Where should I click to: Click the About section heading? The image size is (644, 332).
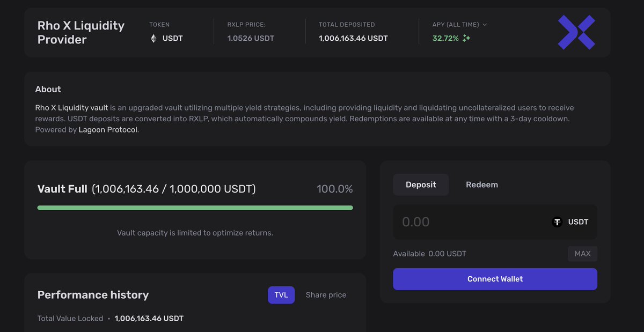(x=48, y=89)
